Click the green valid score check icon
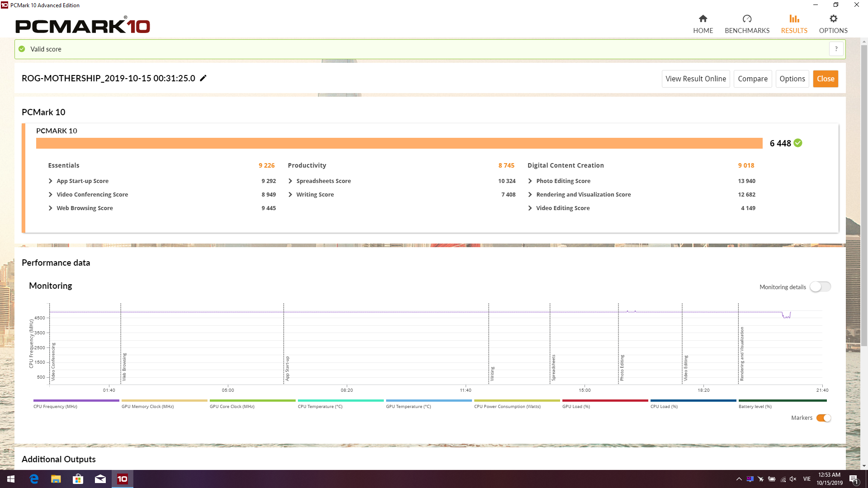 (x=22, y=49)
